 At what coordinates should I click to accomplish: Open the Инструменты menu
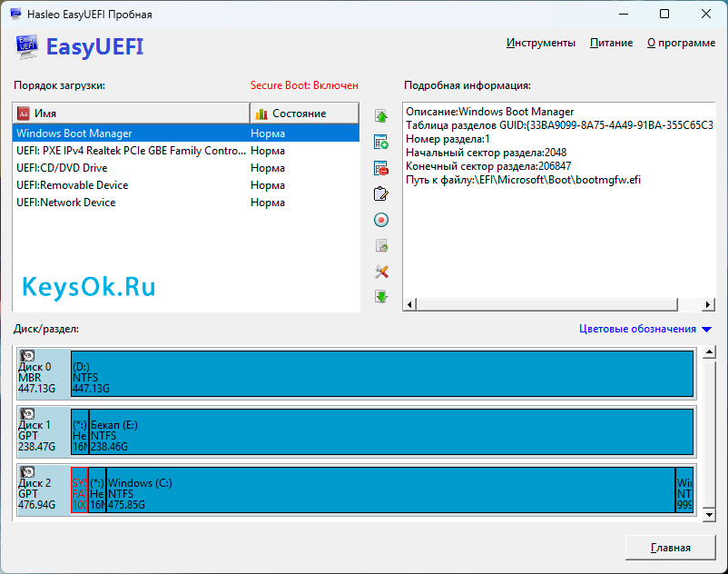(x=540, y=43)
